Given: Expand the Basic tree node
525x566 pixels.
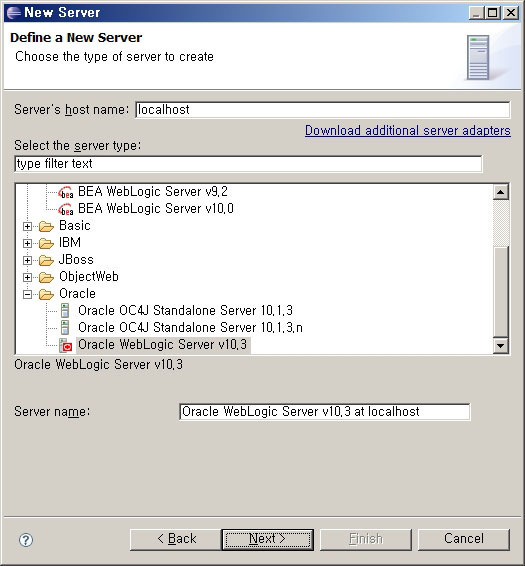Looking at the screenshot, I should pos(27,226).
